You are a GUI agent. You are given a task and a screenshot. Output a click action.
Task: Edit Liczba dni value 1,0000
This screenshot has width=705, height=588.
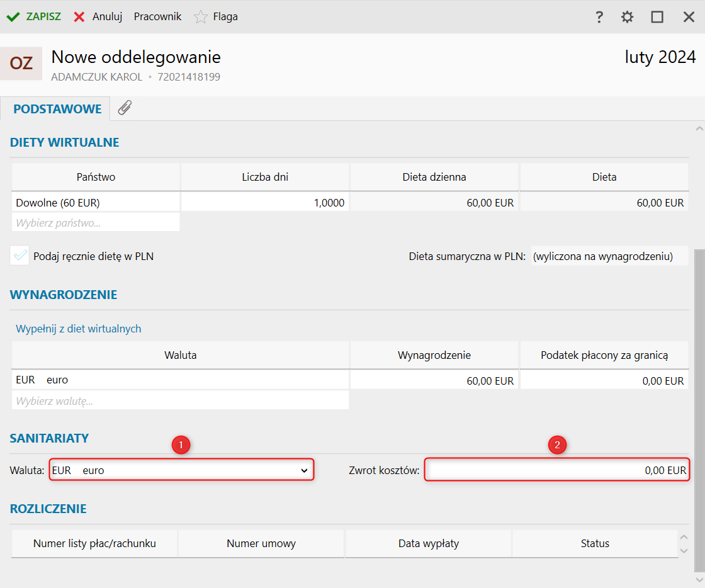click(x=265, y=203)
